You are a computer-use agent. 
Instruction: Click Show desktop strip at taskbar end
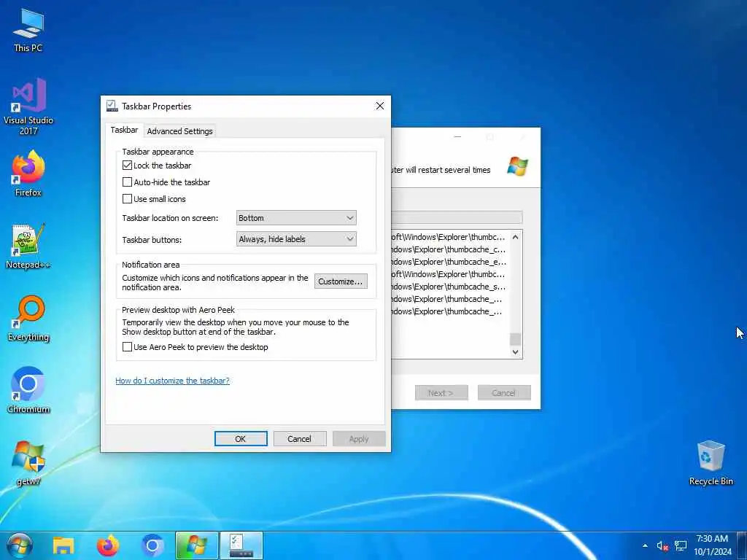742,545
